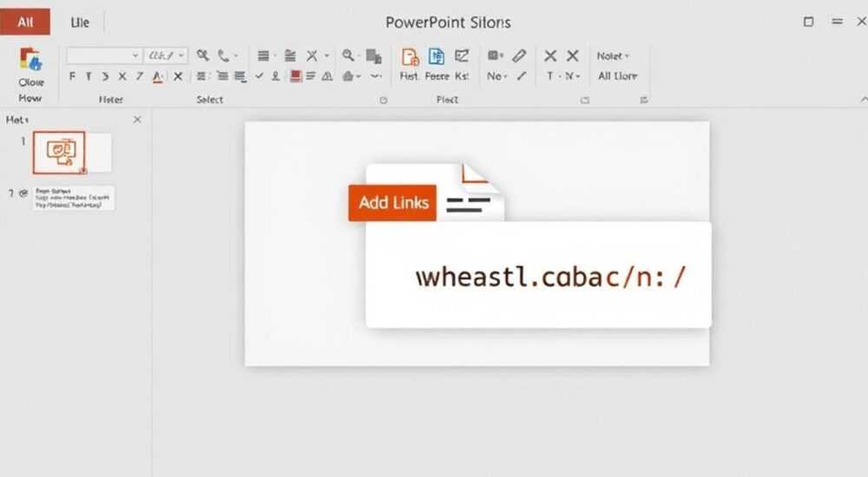
Task: Switch to the Lile tab
Action: pyautogui.click(x=80, y=23)
